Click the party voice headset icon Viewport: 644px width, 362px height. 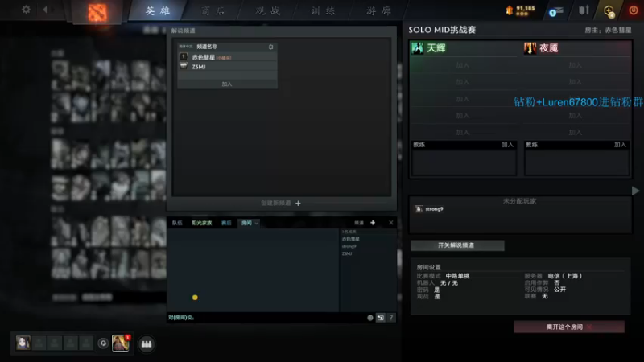pyautogui.click(x=103, y=343)
